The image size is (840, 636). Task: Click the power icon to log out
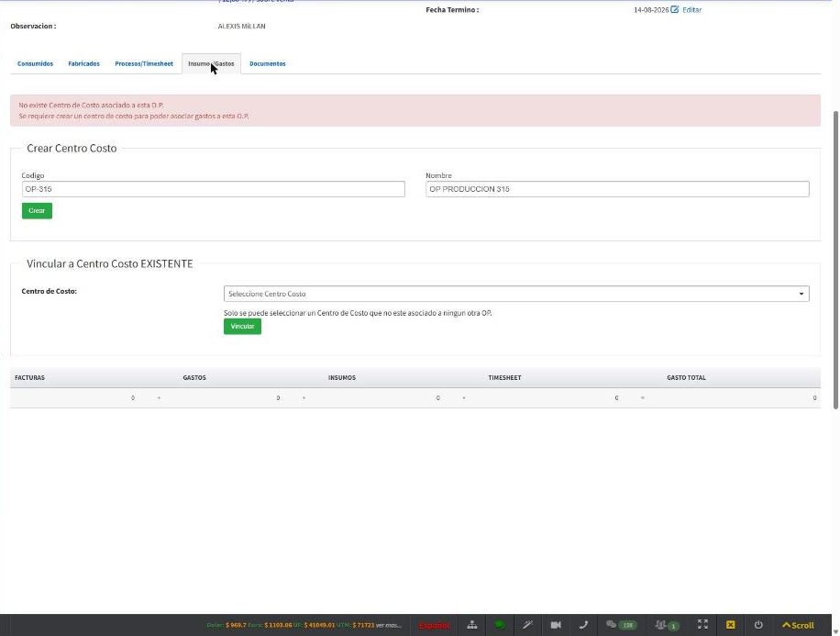(758, 625)
